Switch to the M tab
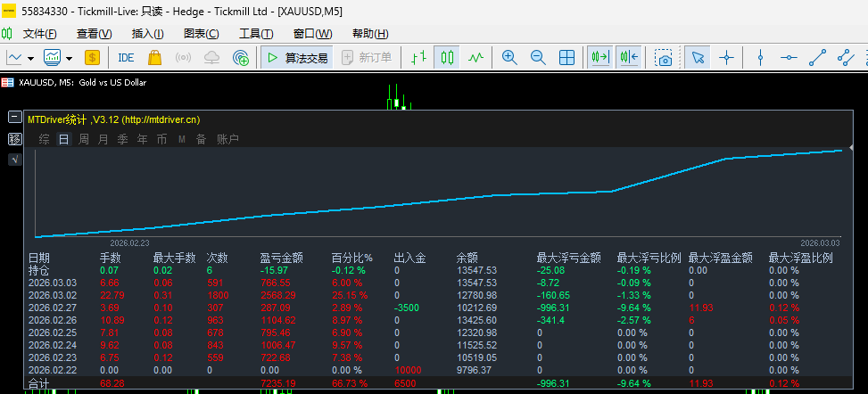868x394 pixels. (x=182, y=139)
